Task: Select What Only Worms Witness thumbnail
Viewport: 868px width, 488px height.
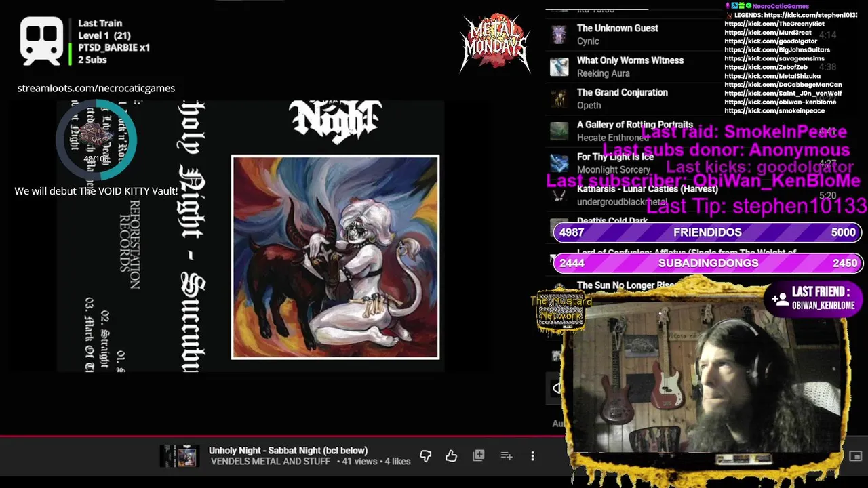Action: coord(559,66)
